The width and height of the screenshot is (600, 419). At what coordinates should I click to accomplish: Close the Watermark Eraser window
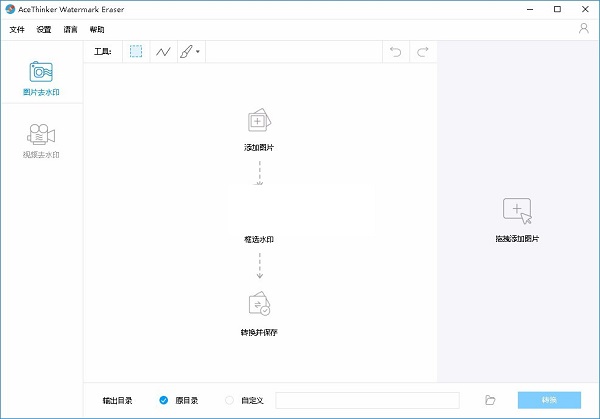585,9
